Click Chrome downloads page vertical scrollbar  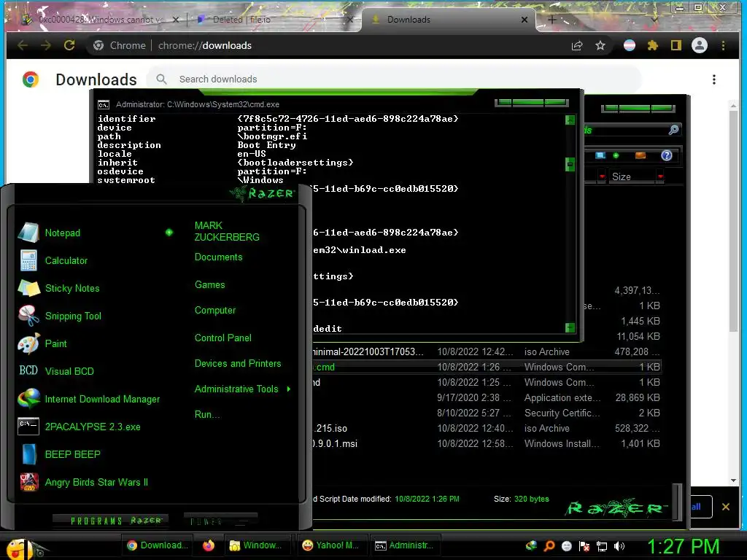click(x=733, y=222)
